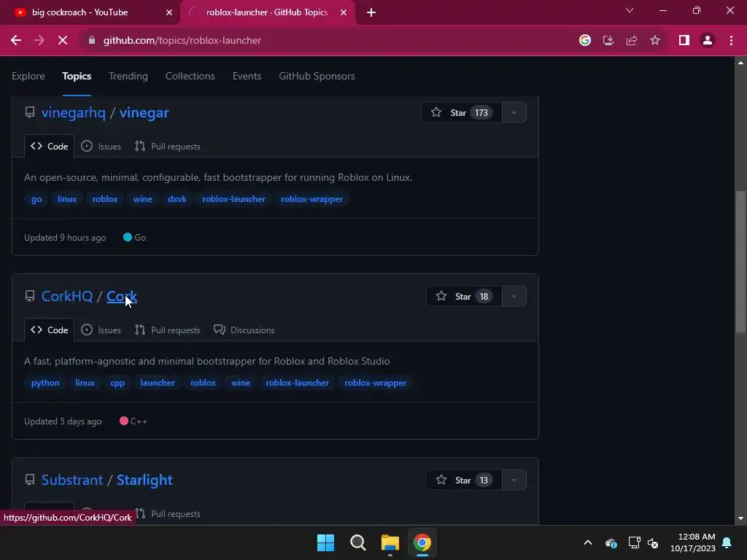Open vinegarhq owner link
The height and width of the screenshot is (560, 747).
pos(74,113)
